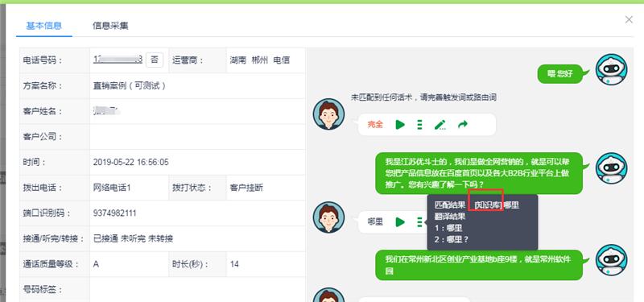The image size is (644, 302).
Task: Click robot avatar beside 江苏优斗士 message
Action: coord(612,168)
